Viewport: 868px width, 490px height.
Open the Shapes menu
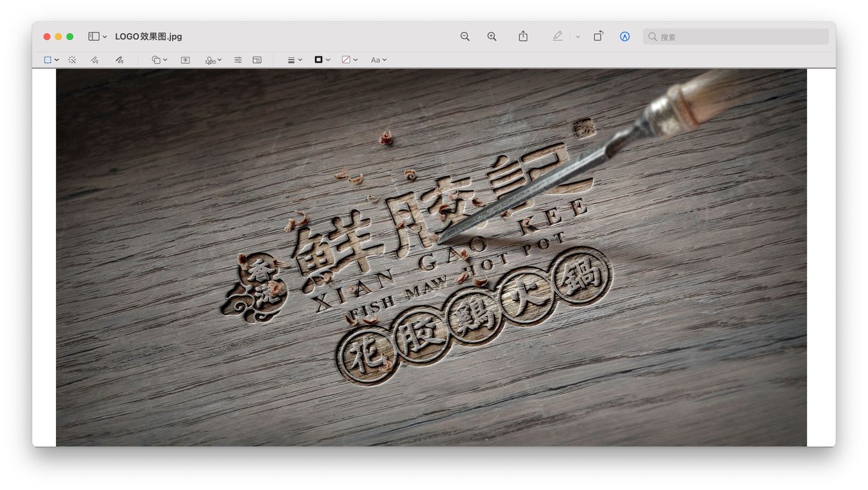[x=159, y=60]
